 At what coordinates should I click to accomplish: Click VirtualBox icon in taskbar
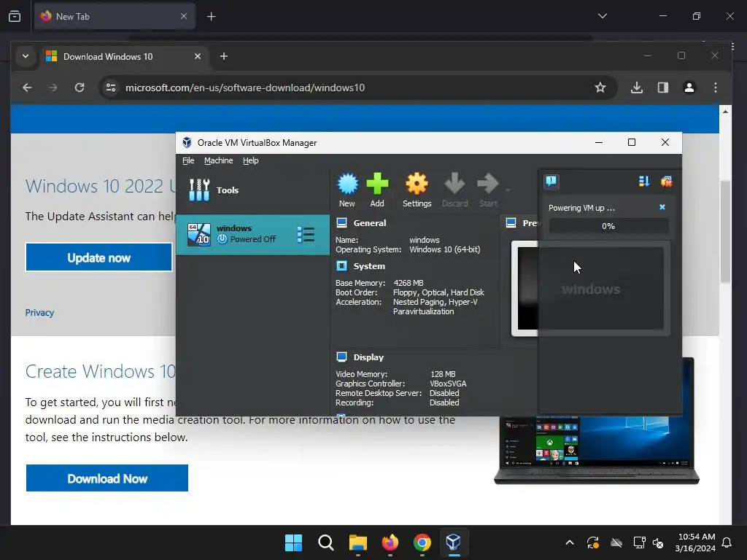pyautogui.click(x=454, y=542)
